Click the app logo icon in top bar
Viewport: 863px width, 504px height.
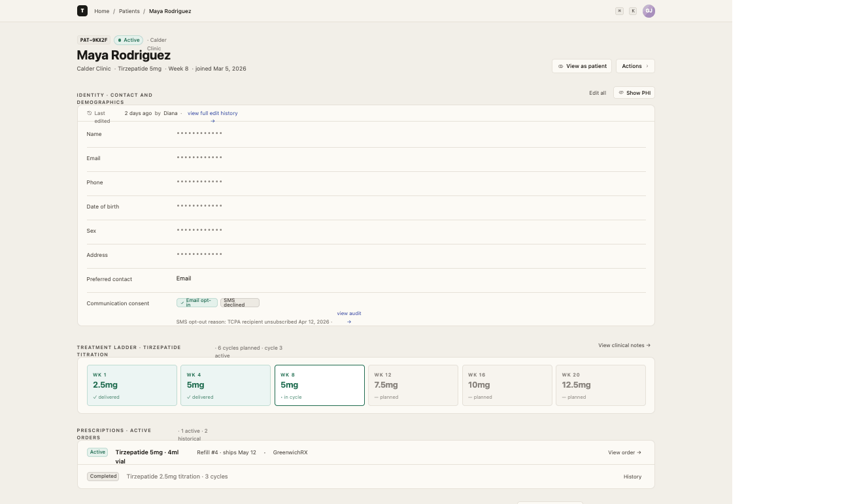click(82, 10)
